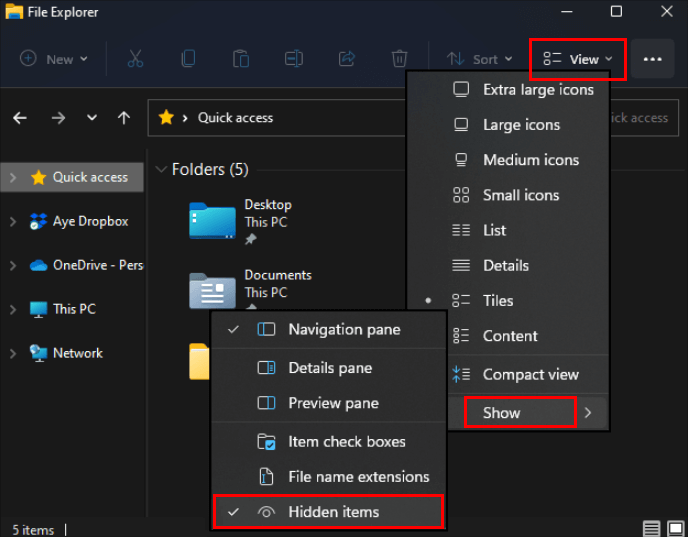Screen dimensions: 688x537
Task: Click the Rename icon in toolbar
Action: coord(293,59)
